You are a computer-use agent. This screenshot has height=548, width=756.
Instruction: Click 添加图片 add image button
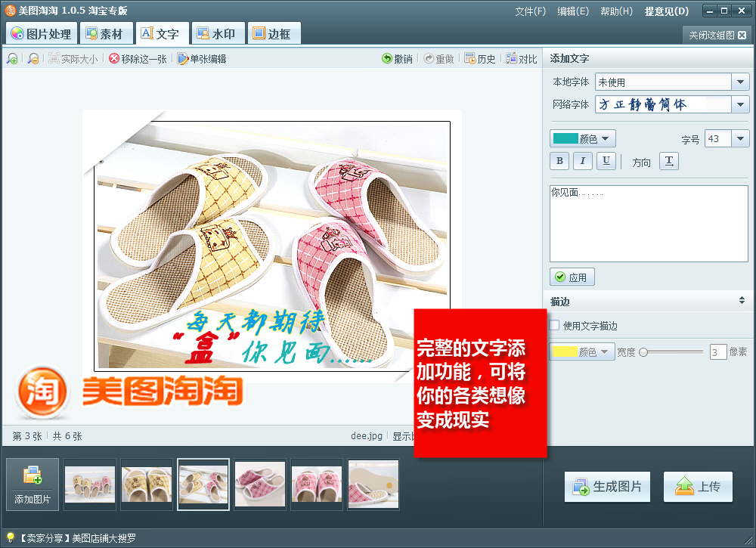(33, 484)
